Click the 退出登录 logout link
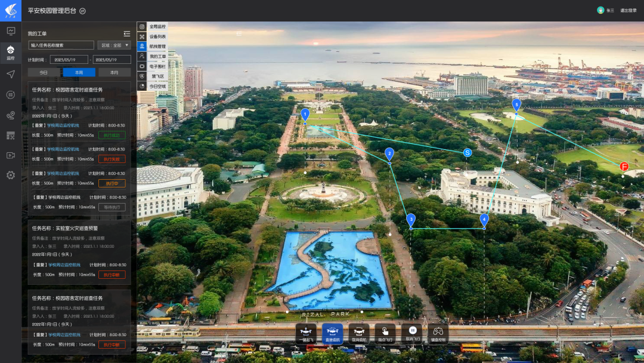 (628, 11)
